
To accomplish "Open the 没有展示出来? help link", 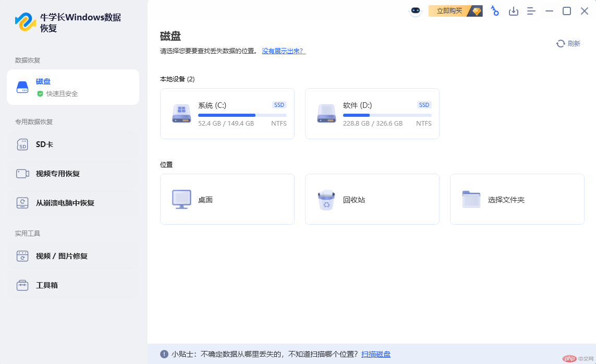I will [x=284, y=51].
